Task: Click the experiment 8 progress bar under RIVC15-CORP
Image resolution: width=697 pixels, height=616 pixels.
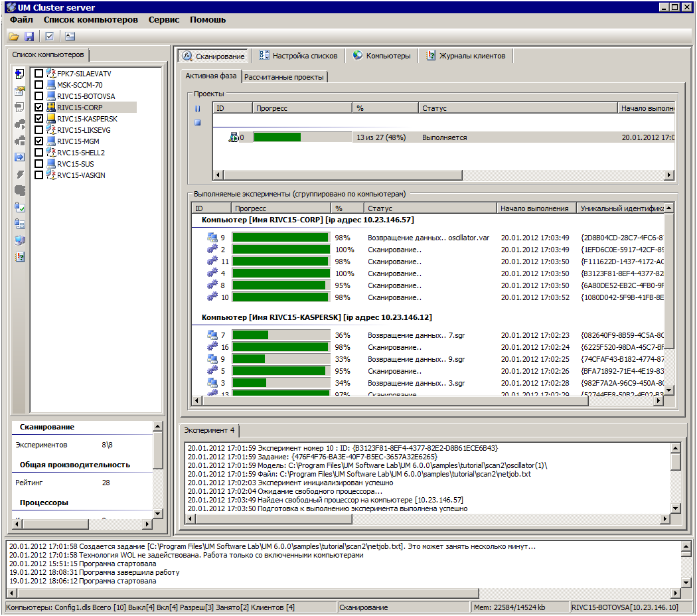Action: (281, 285)
